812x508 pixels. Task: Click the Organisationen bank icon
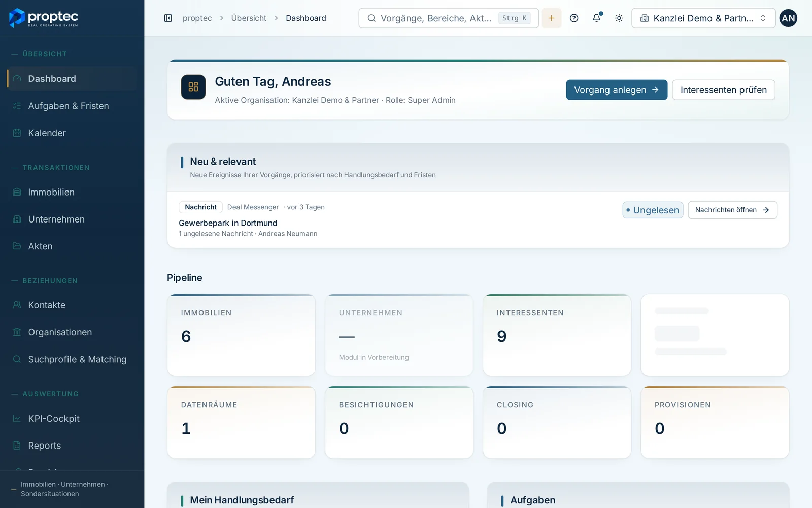(17, 332)
